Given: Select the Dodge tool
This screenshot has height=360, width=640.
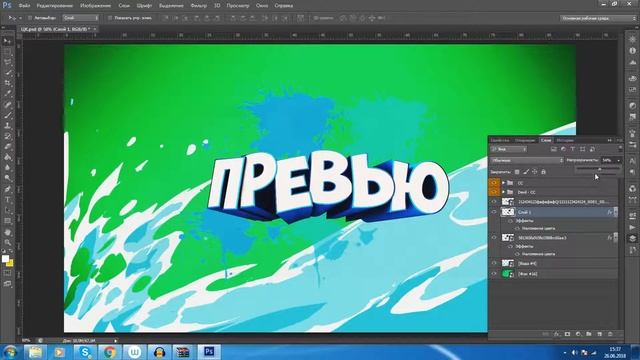Looking at the screenshot, I should click(x=7, y=178).
